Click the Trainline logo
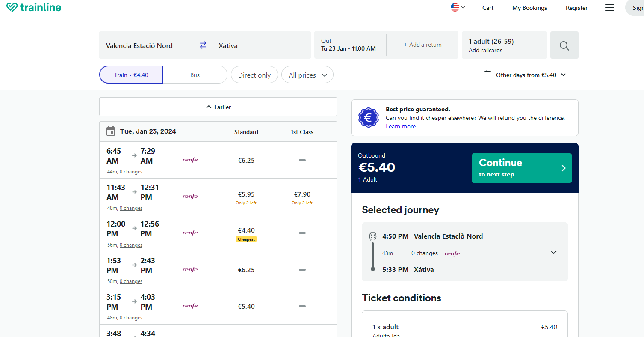Image resolution: width=644 pixels, height=337 pixels. 33,7
